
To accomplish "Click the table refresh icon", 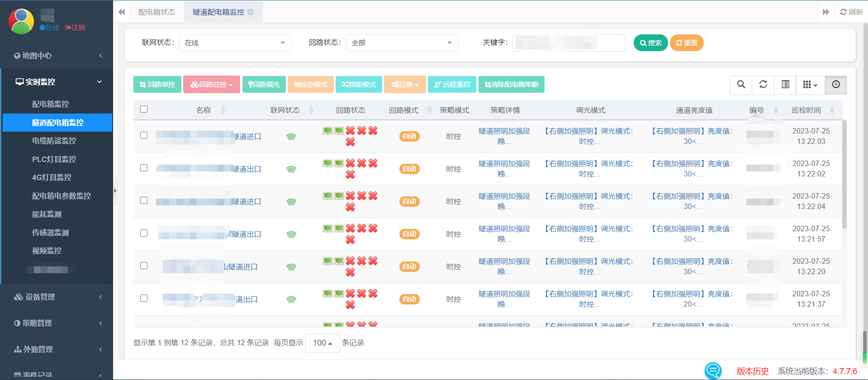I will click(763, 85).
